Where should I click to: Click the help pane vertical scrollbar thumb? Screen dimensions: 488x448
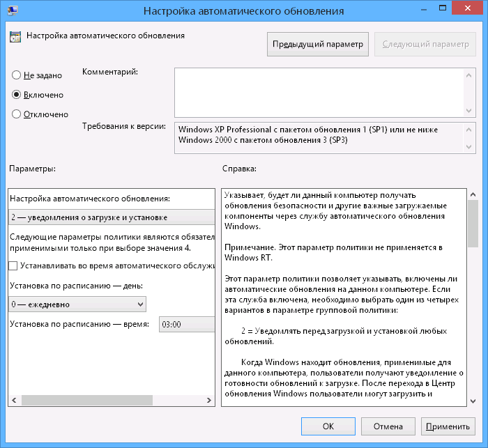[473, 224]
